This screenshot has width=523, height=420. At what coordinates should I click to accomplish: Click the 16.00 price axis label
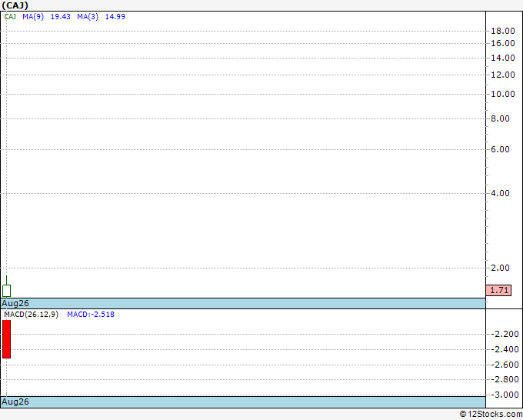(503, 43)
